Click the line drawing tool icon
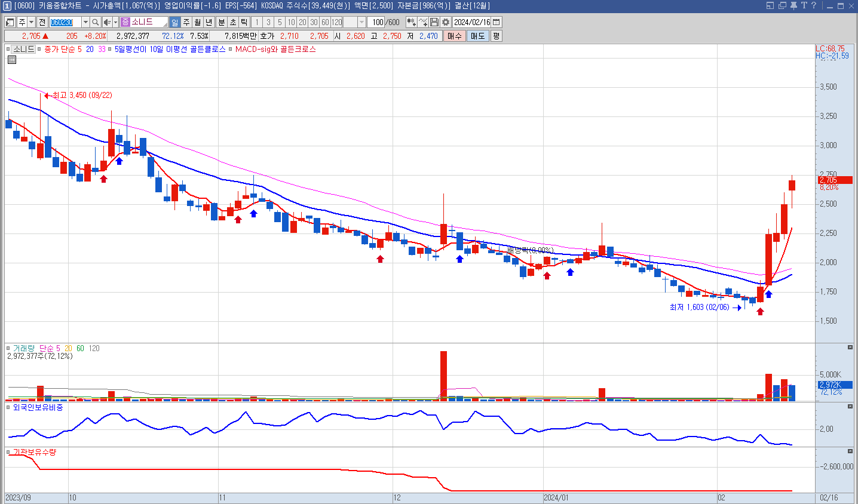The height and width of the screenshot is (504, 858). coord(424,22)
